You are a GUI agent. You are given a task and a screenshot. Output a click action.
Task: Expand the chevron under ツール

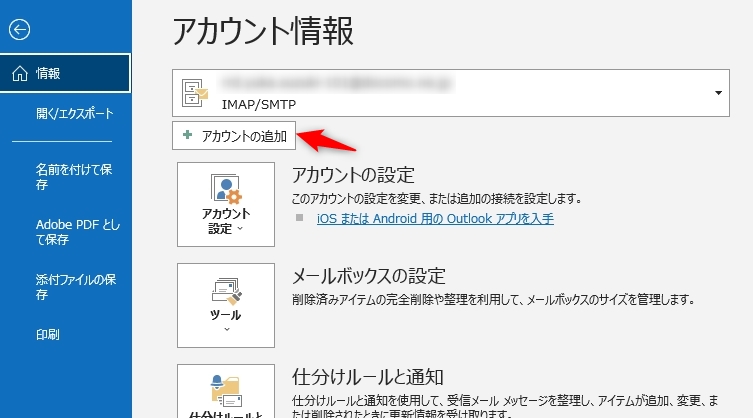click(x=226, y=328)
